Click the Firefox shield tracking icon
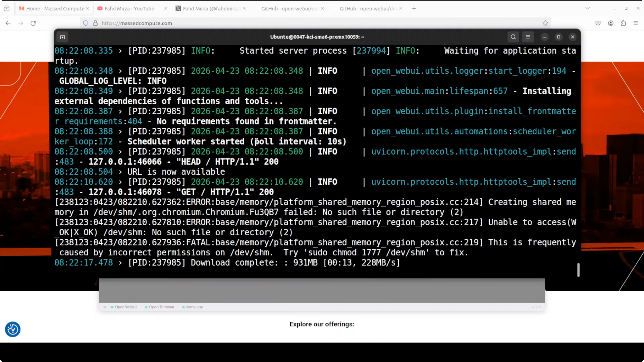The width and height of the screenshot is (644, 362). (86, 23)
